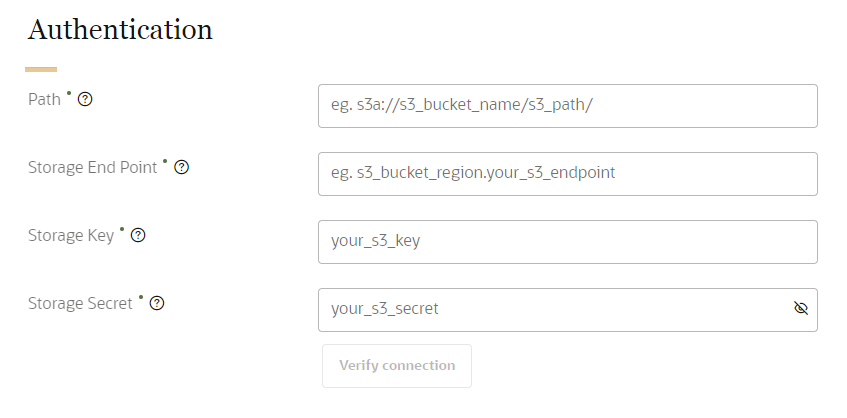This screenshot has height=418, width=847.
Task: Focus the Path input with s3a placeholder
Action: pyautogui.click(x=567, y=106)
